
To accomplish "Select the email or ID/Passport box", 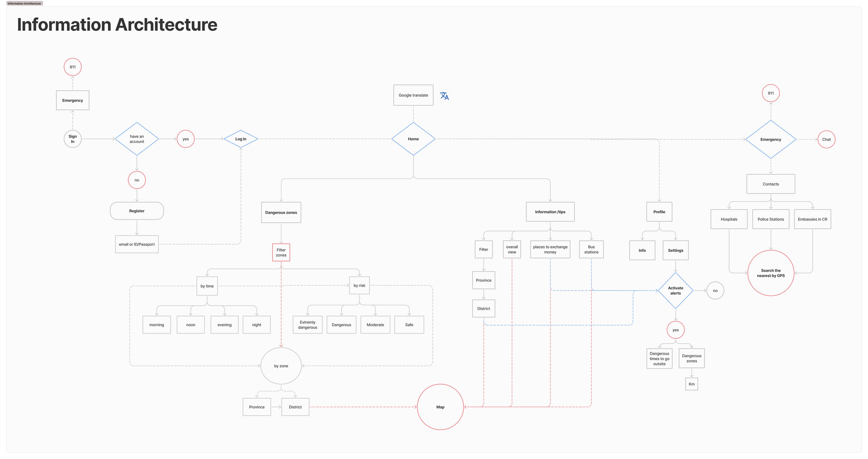I will (x=137, y=244).
